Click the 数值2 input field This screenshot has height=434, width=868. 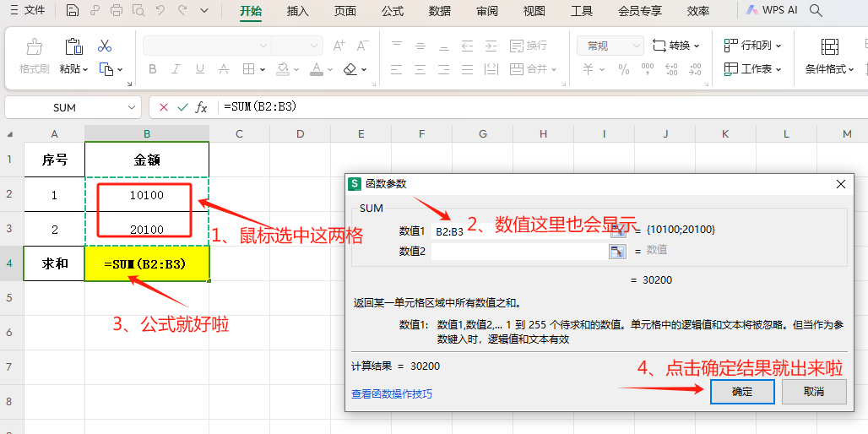coord(520,252)
